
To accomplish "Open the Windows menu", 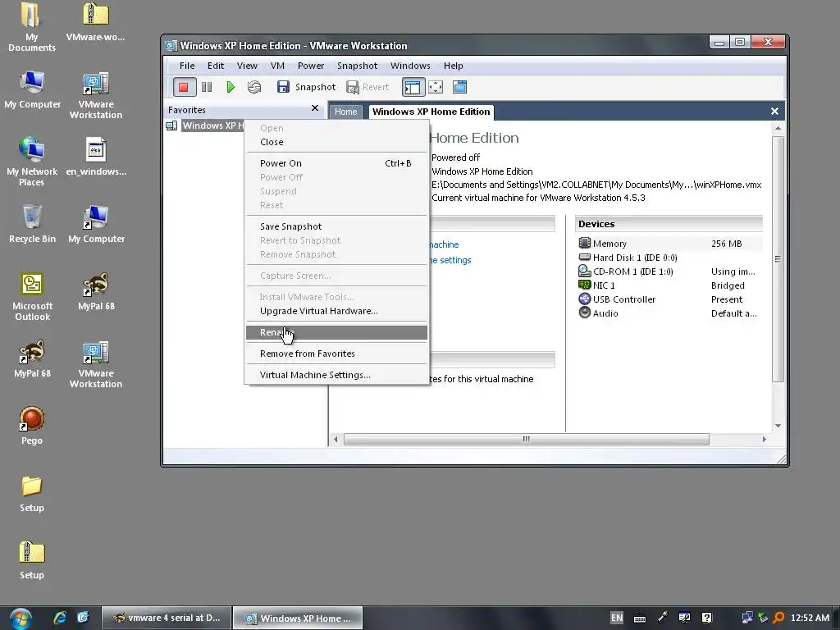I will (x=410, y=66).
